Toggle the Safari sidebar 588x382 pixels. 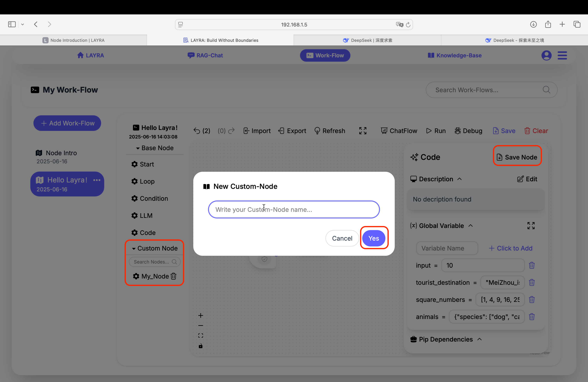point(12,24)
